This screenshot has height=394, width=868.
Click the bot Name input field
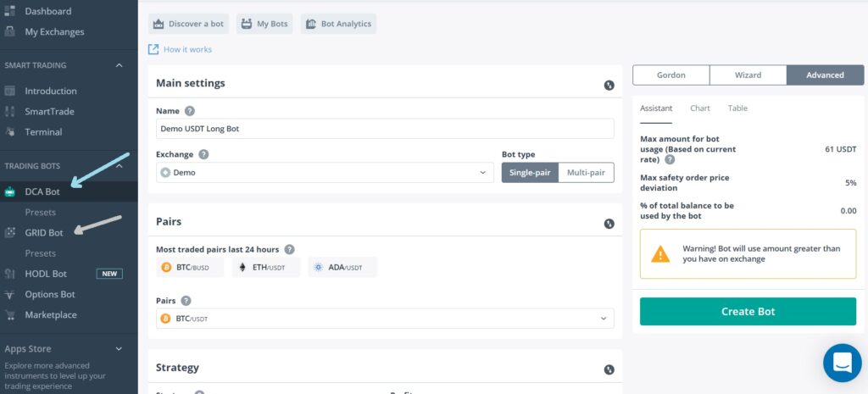point(385,129)
